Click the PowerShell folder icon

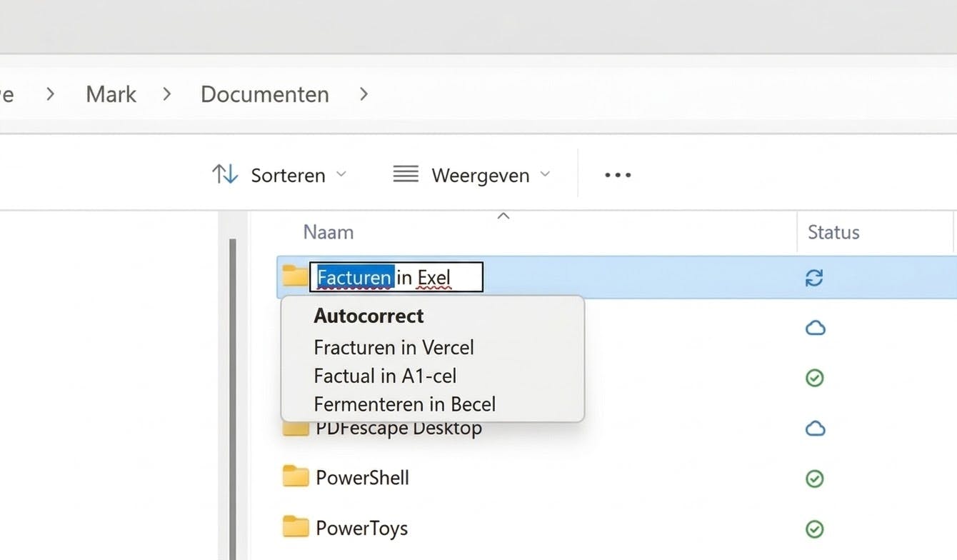click(x=295, y=477)
